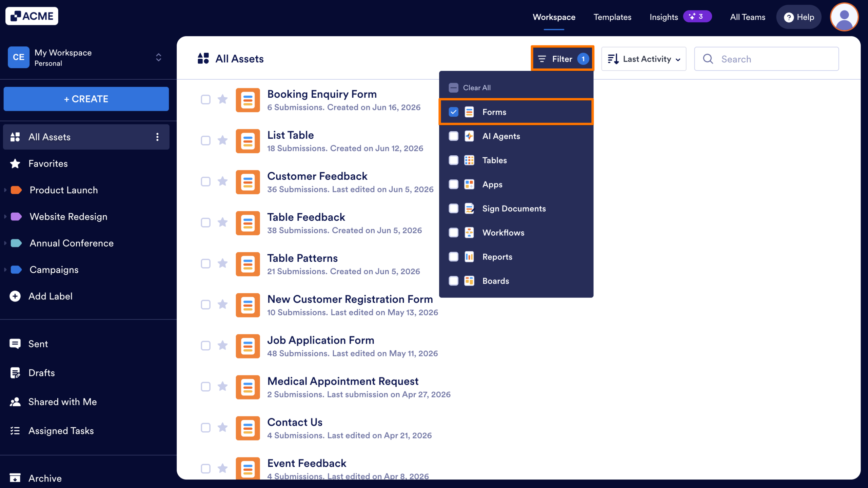Enable the Tables filter checkbox
The width and height of the screenshot is (868, 488).
point(453,160)
